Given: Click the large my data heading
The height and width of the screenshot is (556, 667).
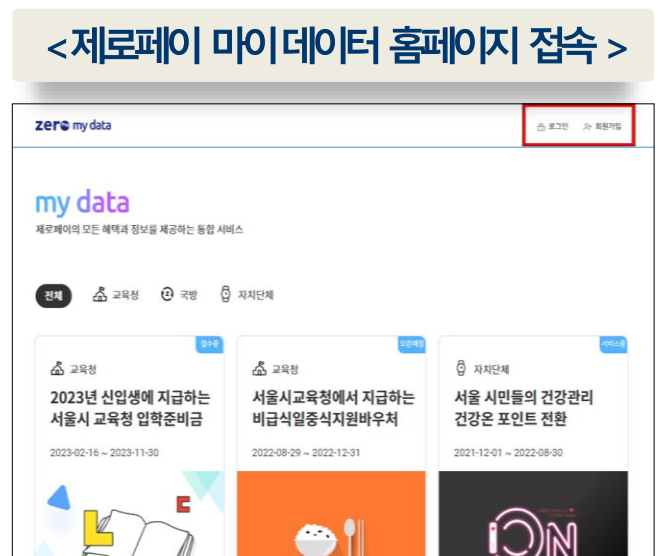Looking at the screenshot, I should pos(82,203).
